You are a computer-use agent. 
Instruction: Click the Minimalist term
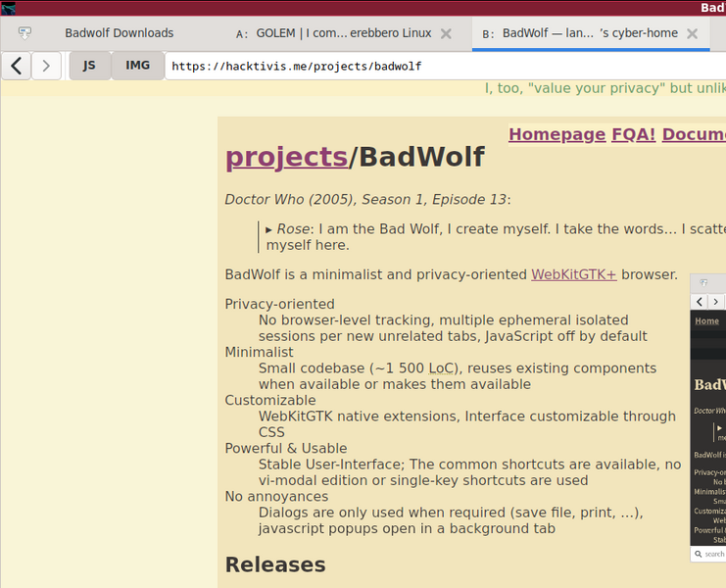point(259,353)
